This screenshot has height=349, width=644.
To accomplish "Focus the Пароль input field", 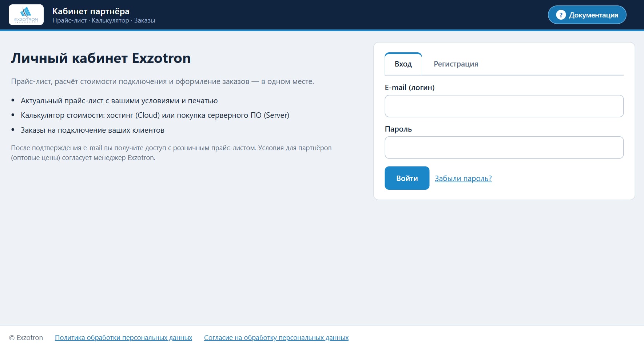I will click(x=504, y=148).
